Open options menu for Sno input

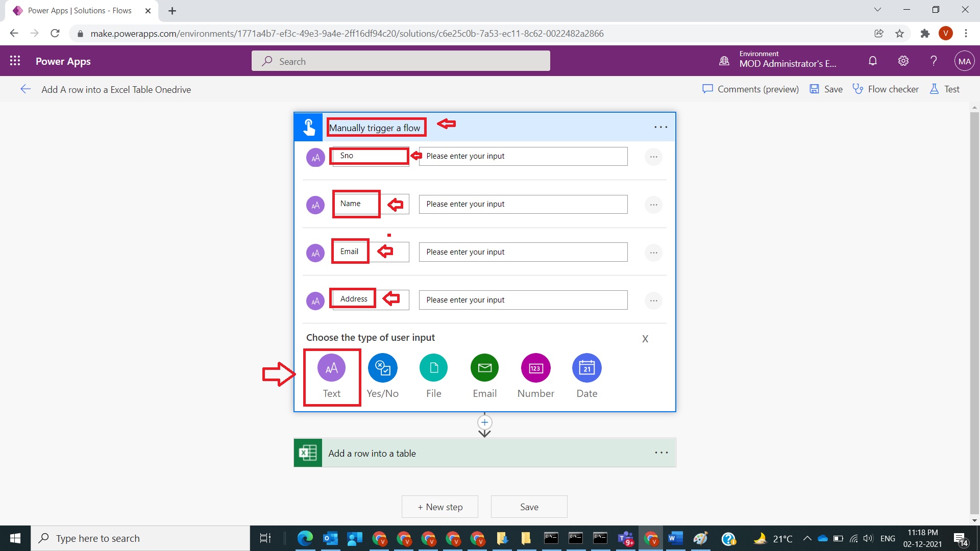coord(653,157)
